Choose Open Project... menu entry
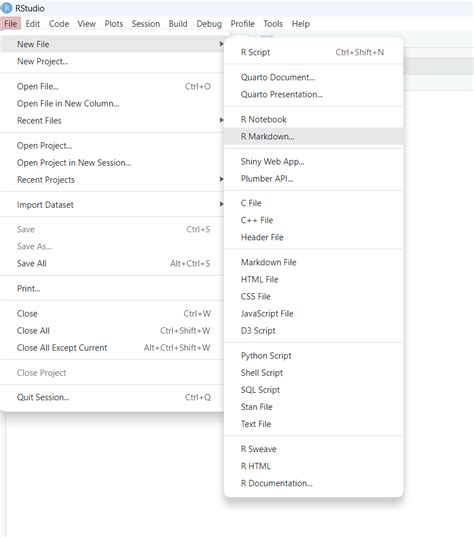474x538 pixels. coord(113,145)
